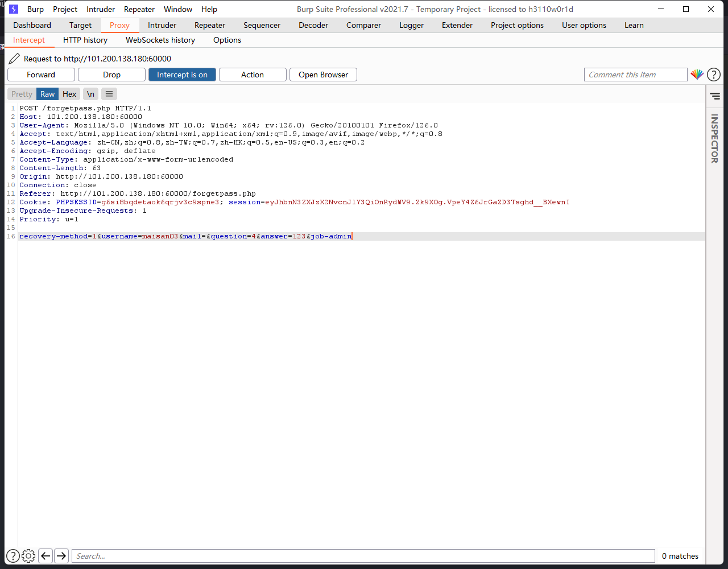Click the Comment this item field

pos(635,75)
